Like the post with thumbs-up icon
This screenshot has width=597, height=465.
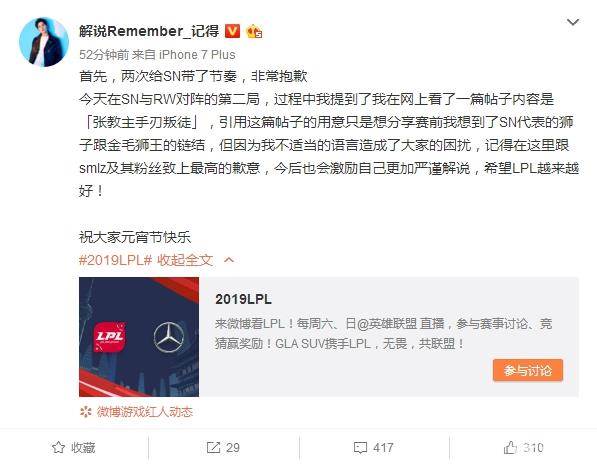[510, 447]
